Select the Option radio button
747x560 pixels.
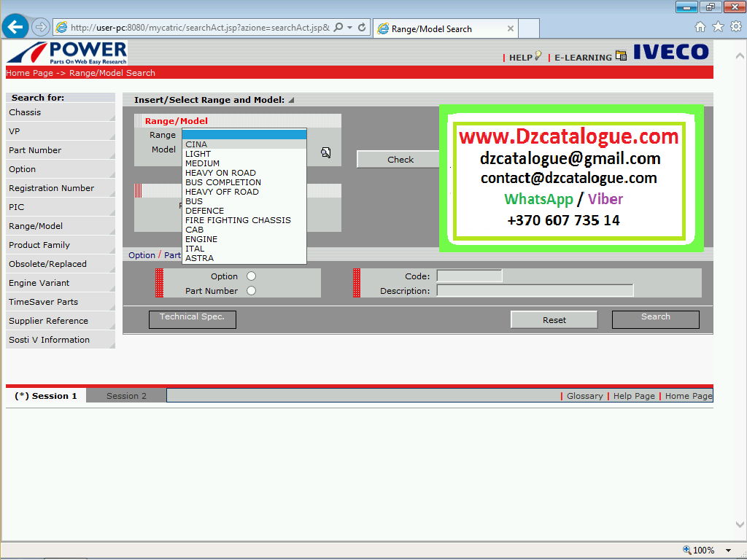[x=251, y=276]
